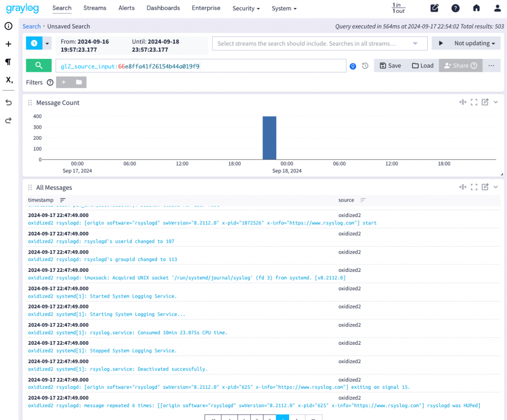
Task: Open the time range presets caret
Action: [47, 43]
